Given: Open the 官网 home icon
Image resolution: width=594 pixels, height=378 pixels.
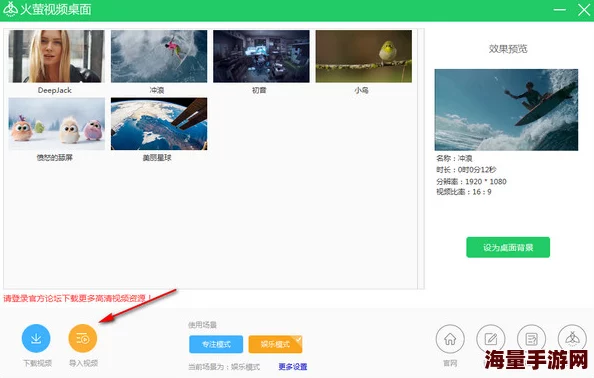Looking at the screenshot, I should click(450, 339).
